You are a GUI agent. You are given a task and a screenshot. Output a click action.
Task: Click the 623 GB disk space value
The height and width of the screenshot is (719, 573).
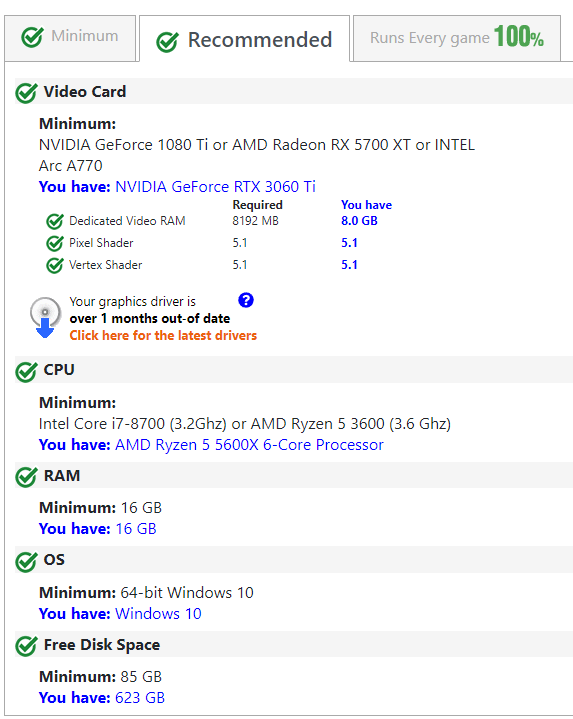(140, 698)
